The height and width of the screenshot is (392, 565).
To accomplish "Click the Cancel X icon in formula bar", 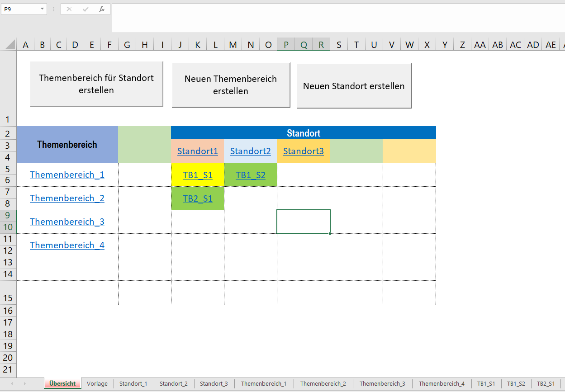I will 69,9.
